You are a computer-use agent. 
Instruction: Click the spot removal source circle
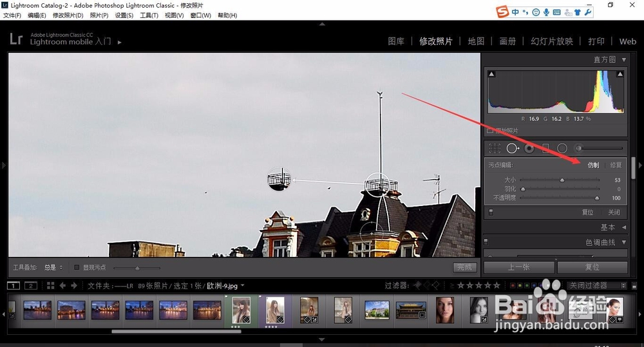click(x=279, y=179)
